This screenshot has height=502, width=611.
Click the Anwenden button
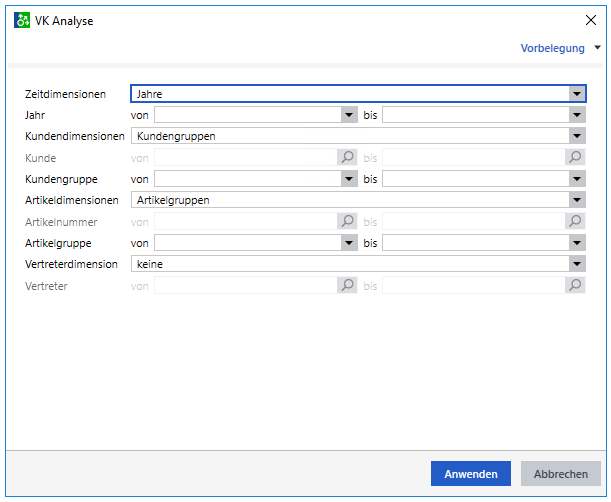(x=471, y=474)
